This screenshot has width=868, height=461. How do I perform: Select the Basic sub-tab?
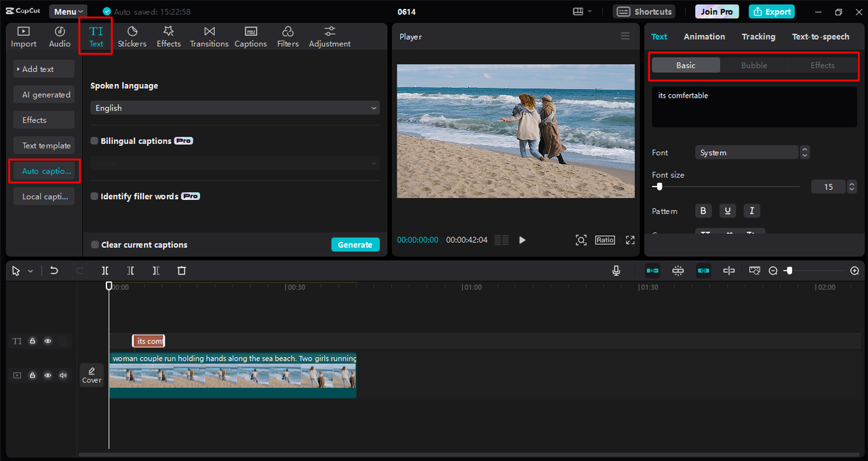click(686, 65)
